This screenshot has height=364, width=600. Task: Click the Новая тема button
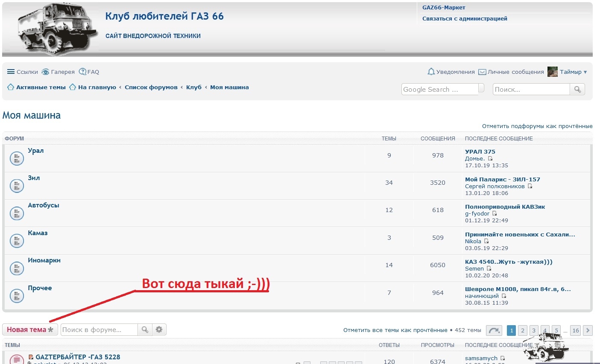click(30, 329)
